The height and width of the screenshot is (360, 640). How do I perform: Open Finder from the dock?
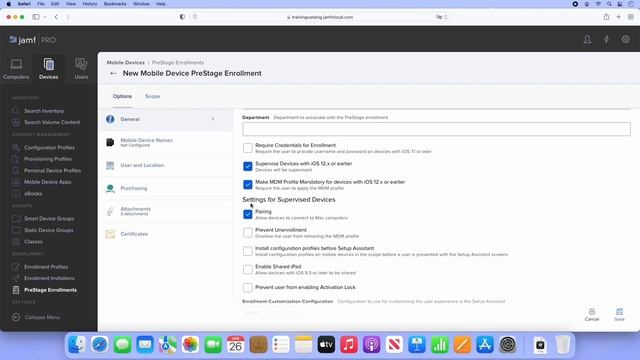[77, 345]
